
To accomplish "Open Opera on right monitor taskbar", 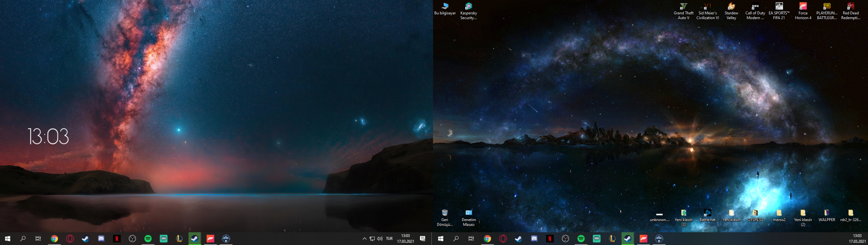I will pos(503,239).
